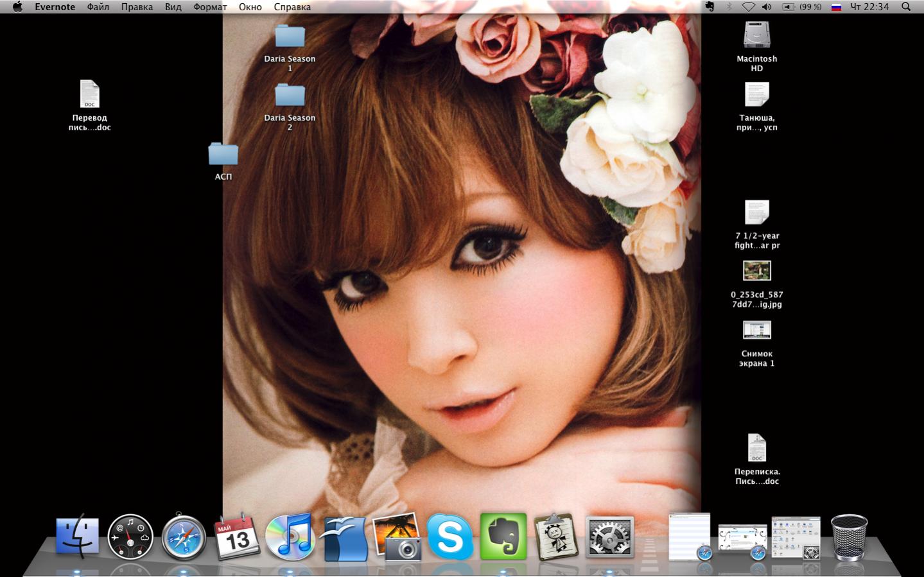The width and height of the screenshot is (924, 577).
Task: Open the Wi-Fi status menu
Action: pos(748,7)
